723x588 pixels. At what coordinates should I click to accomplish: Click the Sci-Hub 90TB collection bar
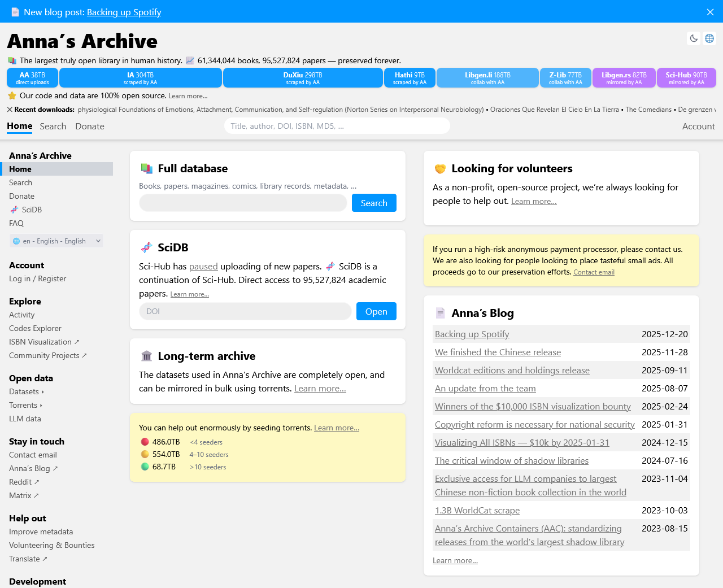click(686, 78)
